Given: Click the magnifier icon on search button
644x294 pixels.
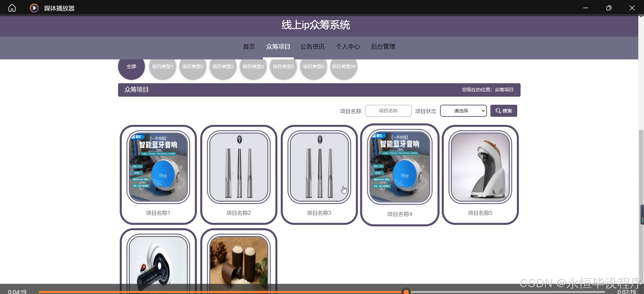Looking at the screenshot, I should (498, 111).
